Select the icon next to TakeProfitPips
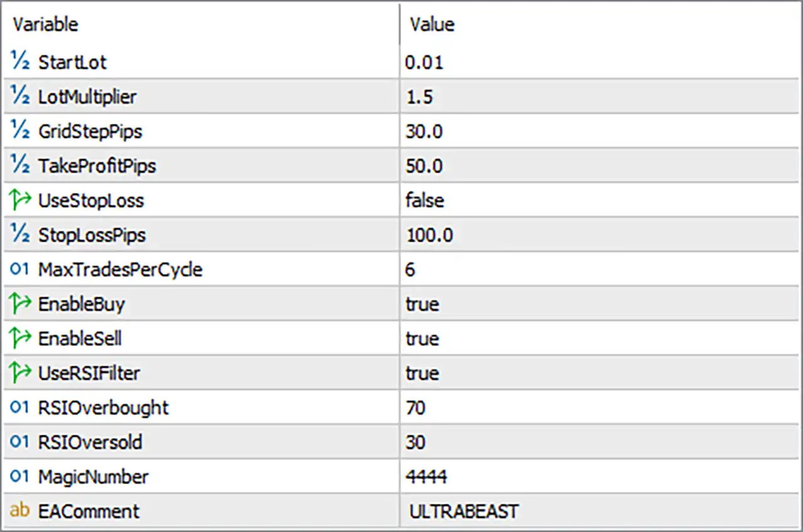This screenshot has height=532, width=803. (x=20, y=165)
